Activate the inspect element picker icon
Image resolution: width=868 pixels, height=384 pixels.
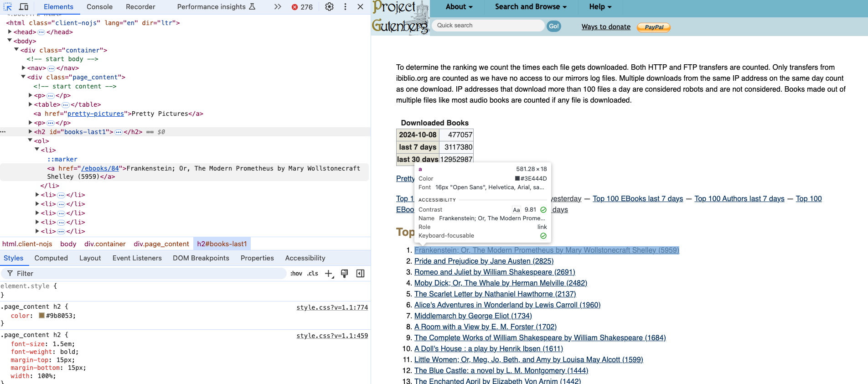point(8,7)
